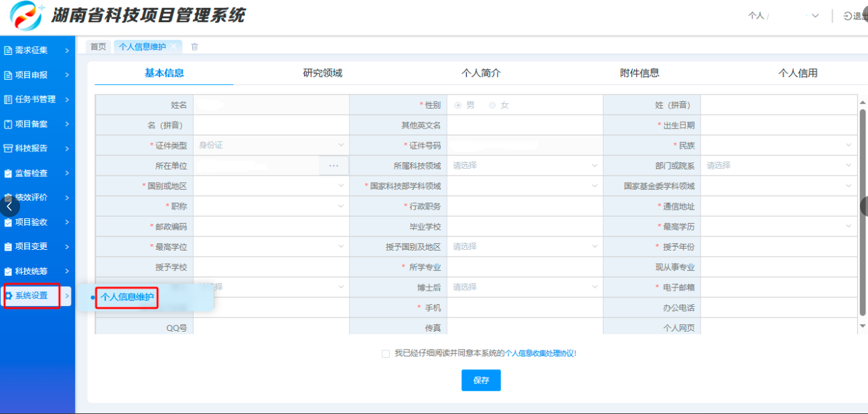Go to the 个人信用 tab
The width and height of the screenshot is (868, 414).
click(x=797, y=73)
